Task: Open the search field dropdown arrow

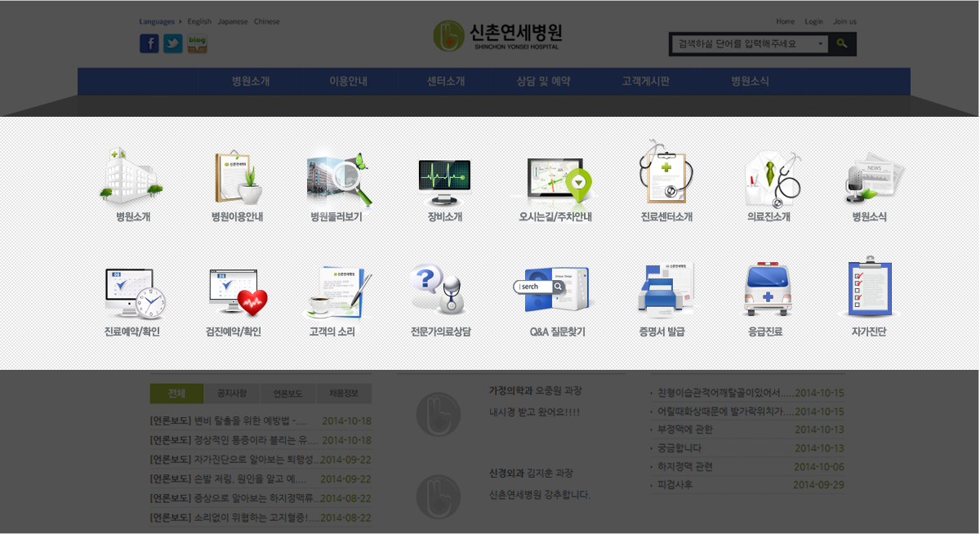Action: pyautogui.click(x=821, y=43)
